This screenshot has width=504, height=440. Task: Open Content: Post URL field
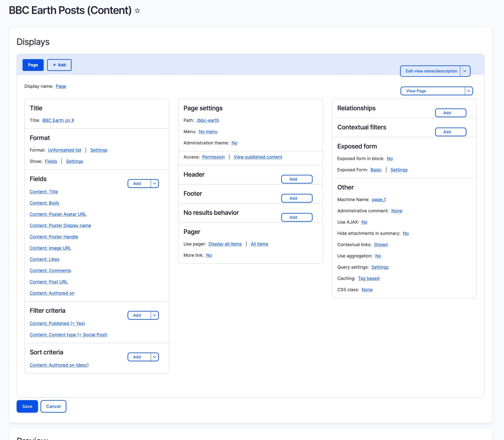coord(49,282)
